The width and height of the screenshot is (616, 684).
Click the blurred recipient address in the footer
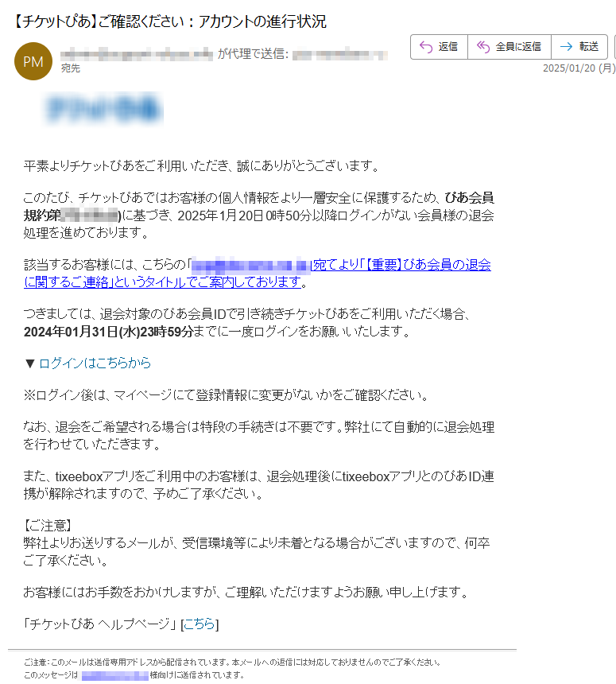point(115,675)
